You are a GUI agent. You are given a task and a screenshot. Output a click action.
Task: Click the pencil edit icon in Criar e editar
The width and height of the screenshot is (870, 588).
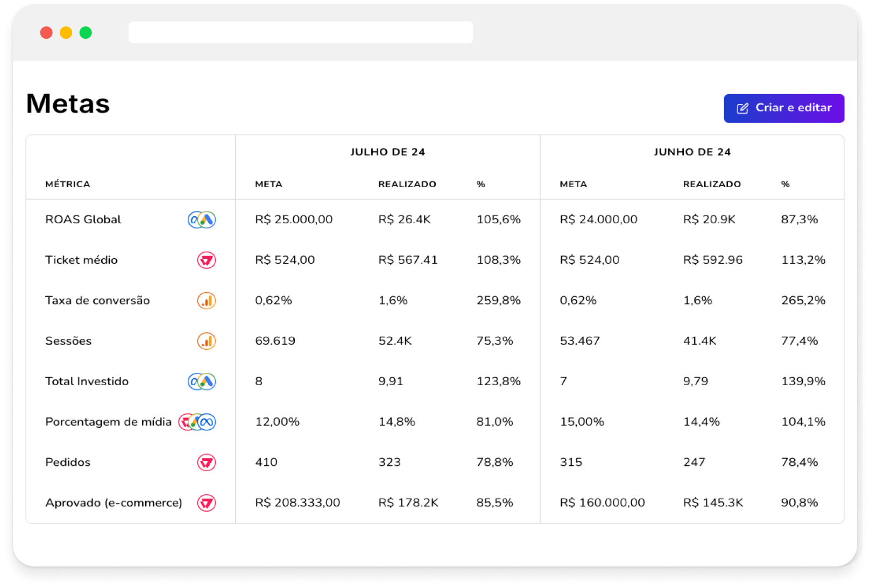click(742, 108)
